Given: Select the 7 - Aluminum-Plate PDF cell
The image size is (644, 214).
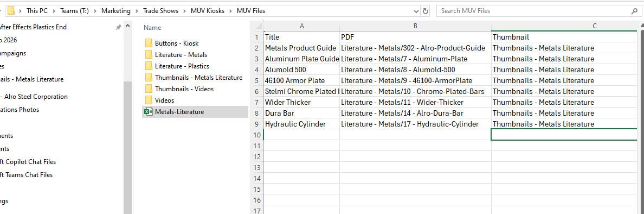Looking at the screenshot, I should tap(415, 59).
